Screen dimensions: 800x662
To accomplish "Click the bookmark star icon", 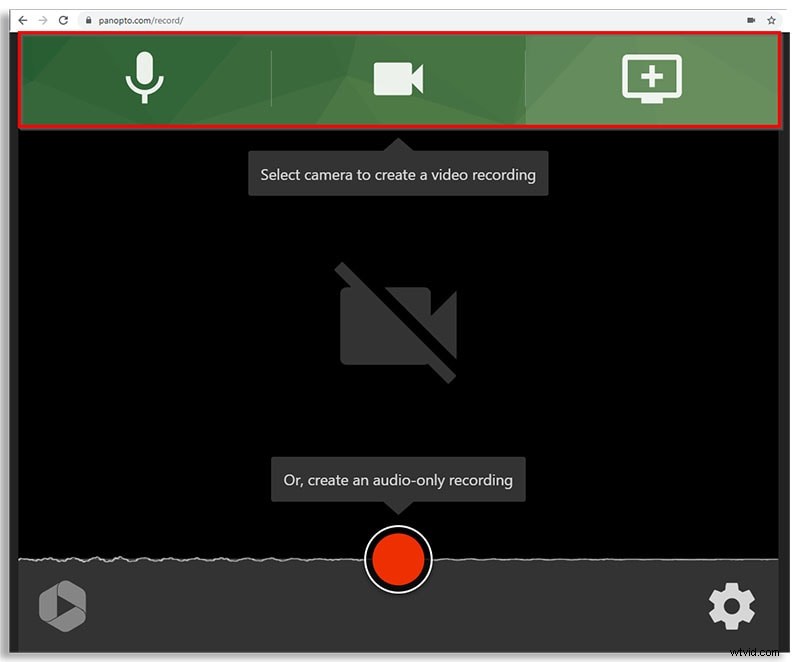I will pos(771,19).
